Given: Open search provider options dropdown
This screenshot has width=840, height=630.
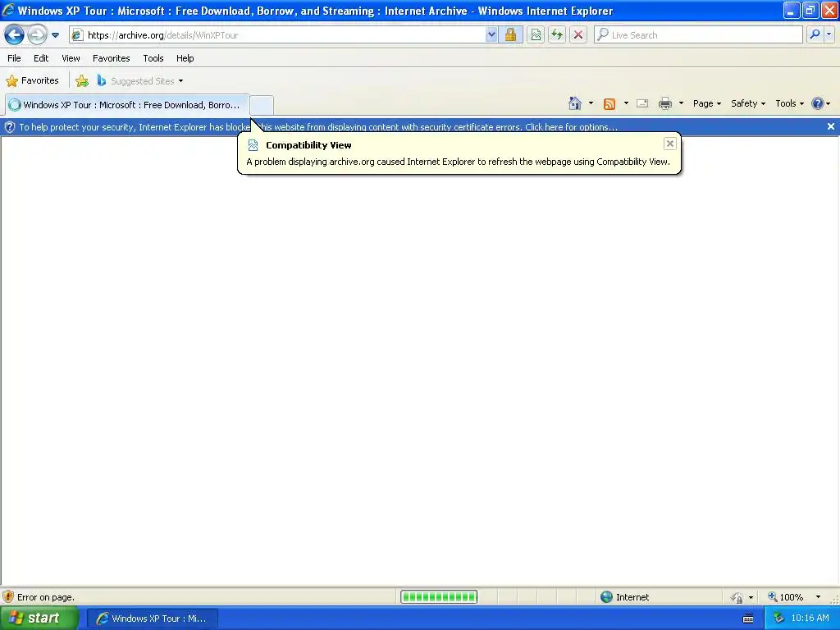Looking at the screenshot, I should [829, 34].
